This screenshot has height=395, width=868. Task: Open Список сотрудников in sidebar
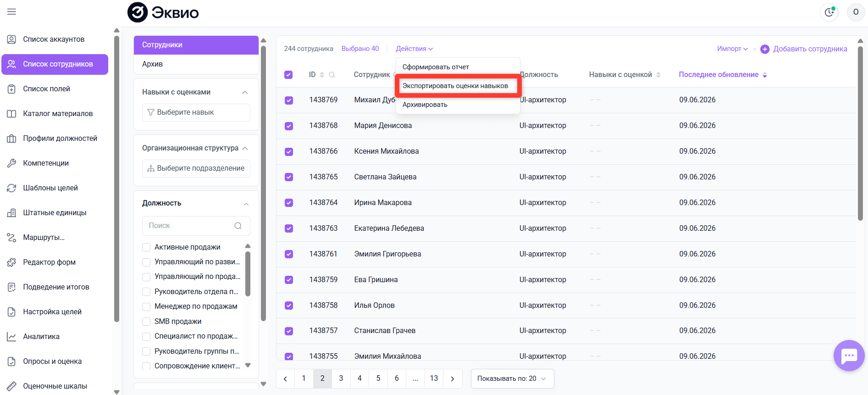(x=55, y=64)
